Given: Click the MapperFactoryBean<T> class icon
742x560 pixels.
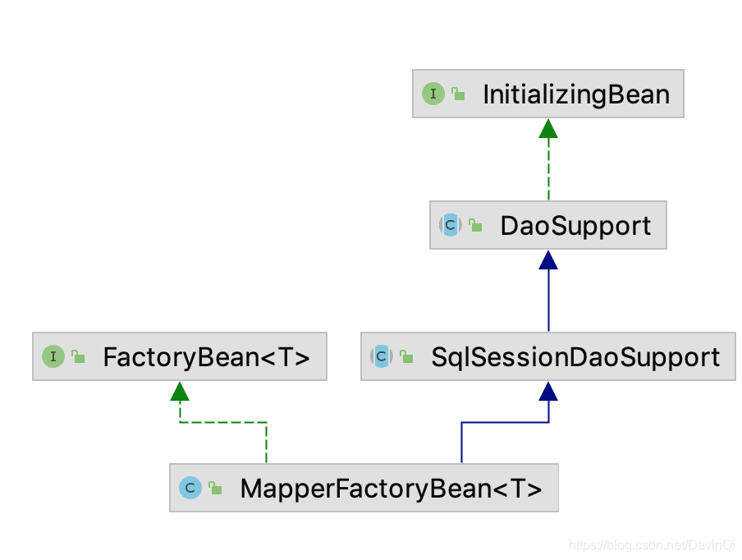Looking at the screenshot, I should 190,488.
